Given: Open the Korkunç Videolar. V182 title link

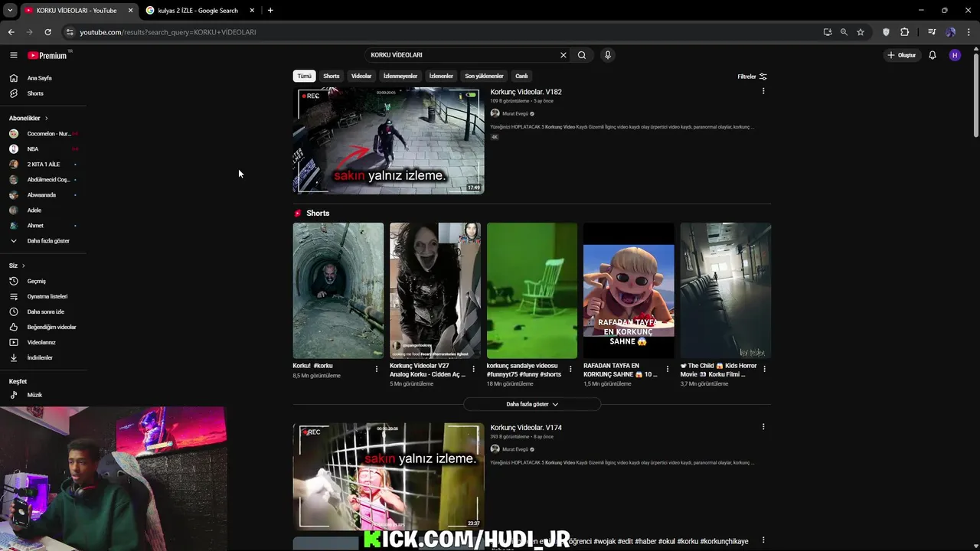Looking at the screenshot, I should (526, 92).
